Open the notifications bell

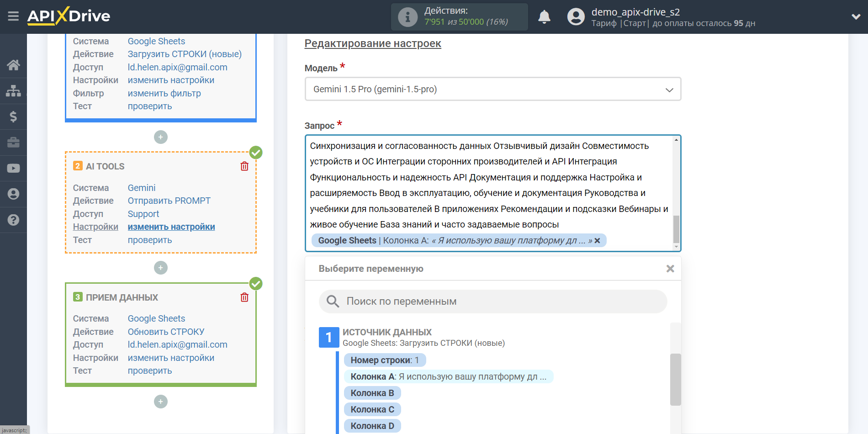[x=544, y=17]
